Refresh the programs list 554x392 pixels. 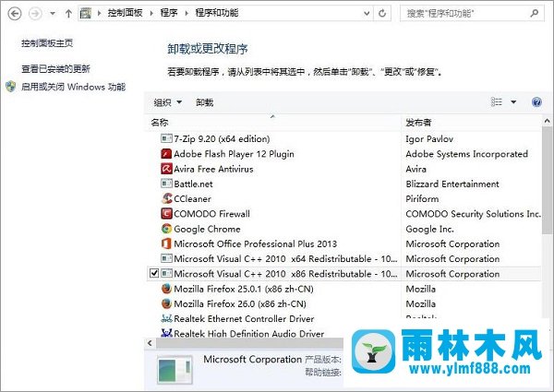[382, 14]
